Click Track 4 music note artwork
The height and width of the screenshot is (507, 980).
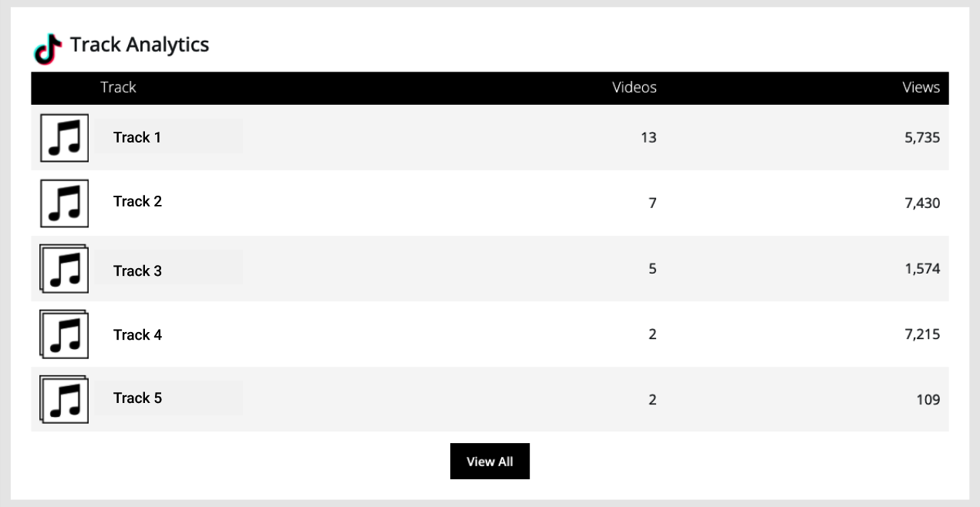pyautogui.click(x=64, y=334)
